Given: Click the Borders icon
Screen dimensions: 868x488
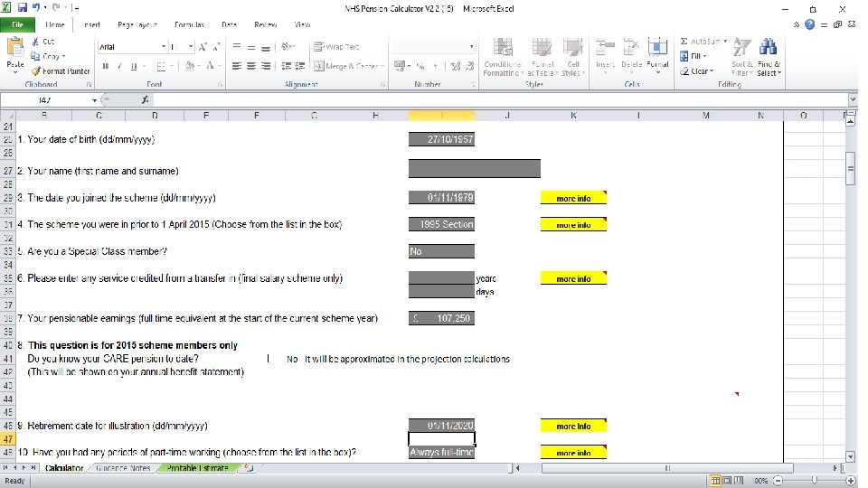Looking at the screenshot, I should point(161,66).
